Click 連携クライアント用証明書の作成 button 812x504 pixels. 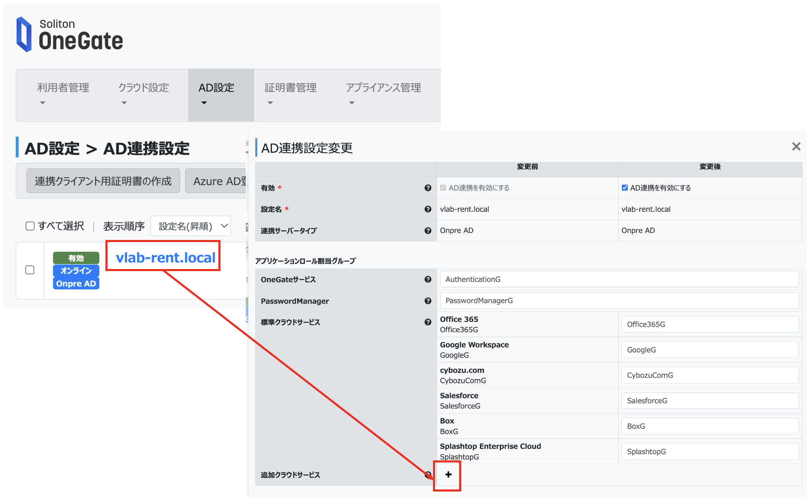point(103,181)
